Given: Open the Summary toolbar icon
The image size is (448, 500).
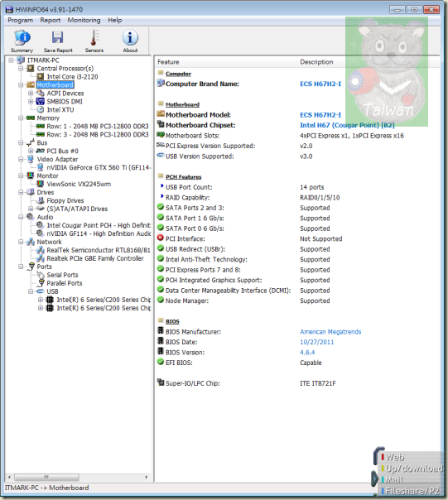Looking at the screenshot, I should (x=22, y=37).
